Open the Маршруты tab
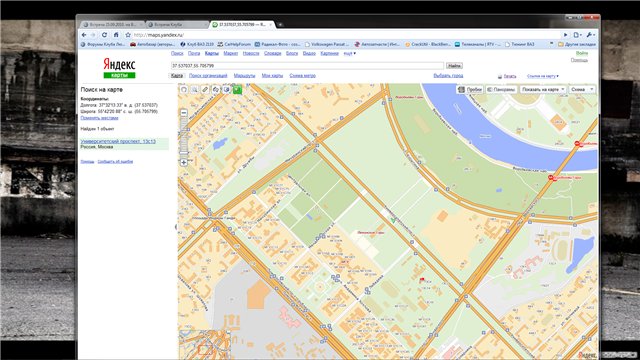 [244, 76]
